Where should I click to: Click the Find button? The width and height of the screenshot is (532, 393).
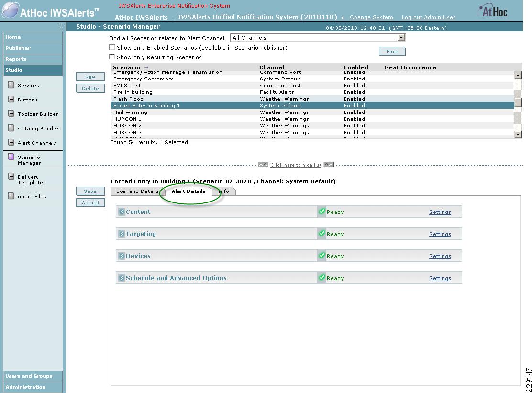[x=392, y=51]
